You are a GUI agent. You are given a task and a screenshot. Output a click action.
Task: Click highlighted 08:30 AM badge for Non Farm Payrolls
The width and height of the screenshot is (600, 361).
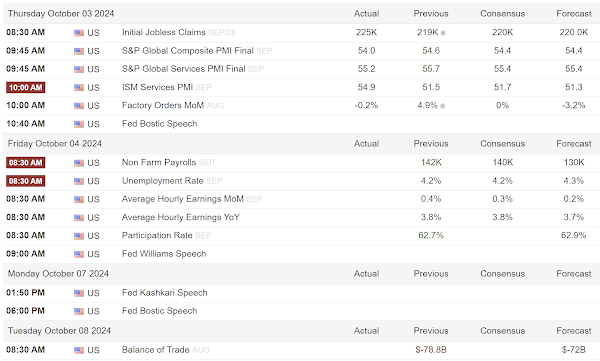pos(26,163)
